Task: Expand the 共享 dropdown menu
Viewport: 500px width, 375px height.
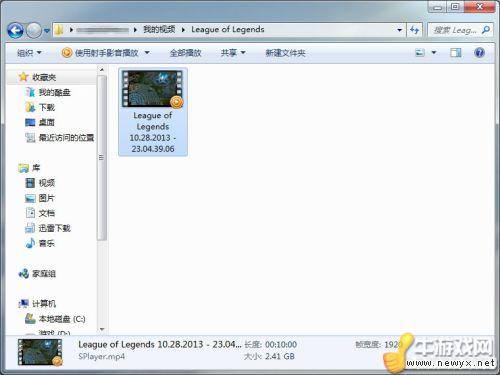Action: click(x=233, y=53)
